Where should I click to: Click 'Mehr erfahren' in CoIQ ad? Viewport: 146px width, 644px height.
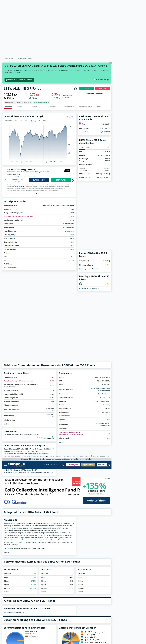pyautogui.click(x=96, y=500)
